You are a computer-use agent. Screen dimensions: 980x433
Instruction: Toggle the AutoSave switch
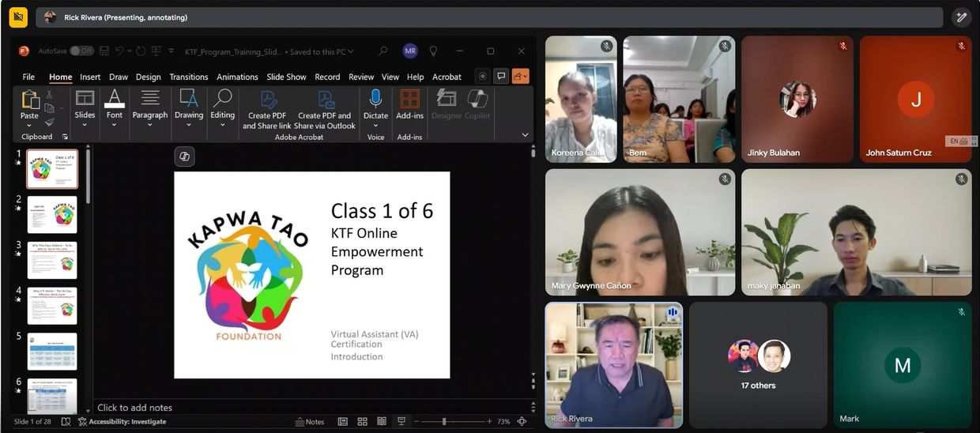[81, 51]
